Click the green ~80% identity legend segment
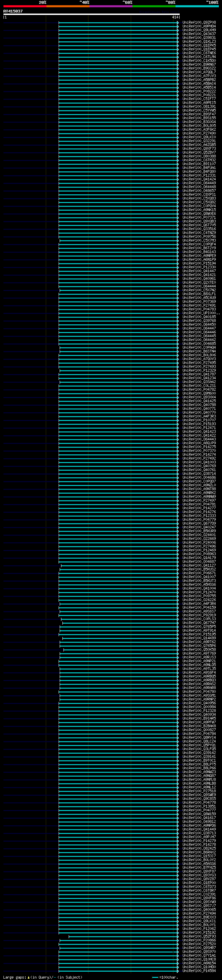The image size is (222, 980). [154, 6]
